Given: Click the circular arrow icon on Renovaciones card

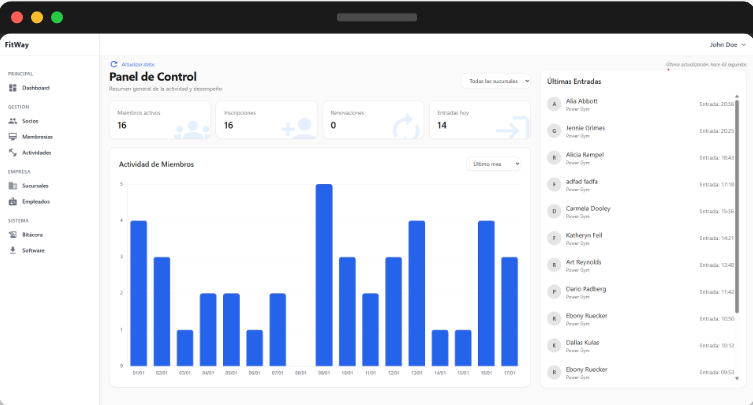Looking at the screenshot, I should 406,127.
